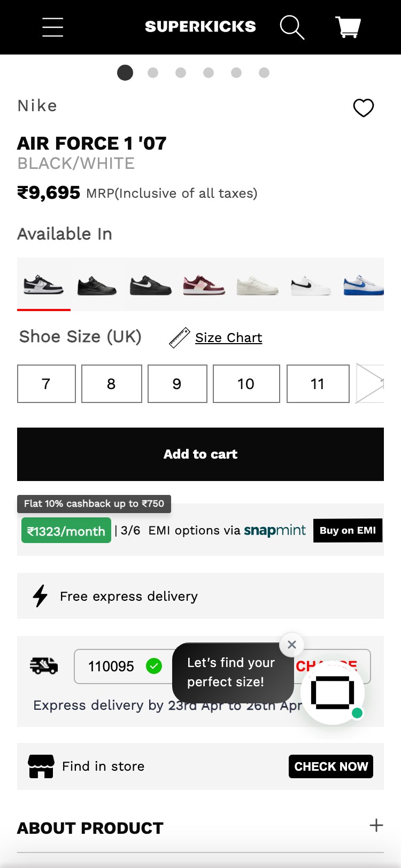The image size is (401, 868).
Task: Add the shoe to wishlist via heart icon
Action: point(364,108)
